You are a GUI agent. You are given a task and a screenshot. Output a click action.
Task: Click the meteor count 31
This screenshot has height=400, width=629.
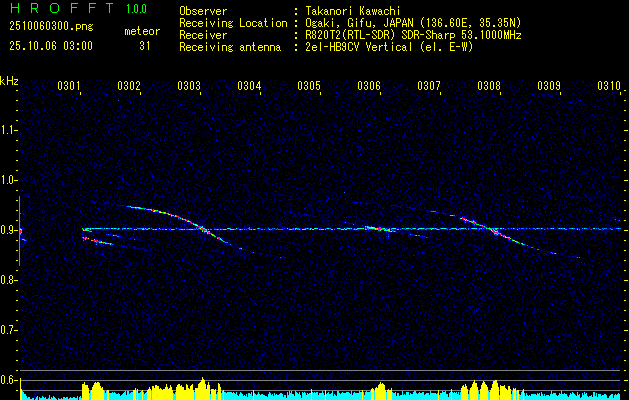pyautogui.click(x=145, y=46)
